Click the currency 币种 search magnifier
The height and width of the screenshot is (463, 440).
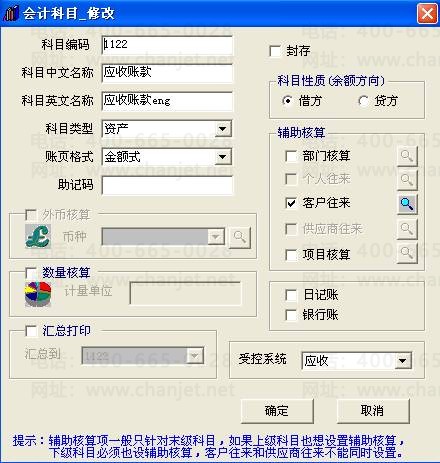[240, 237]
